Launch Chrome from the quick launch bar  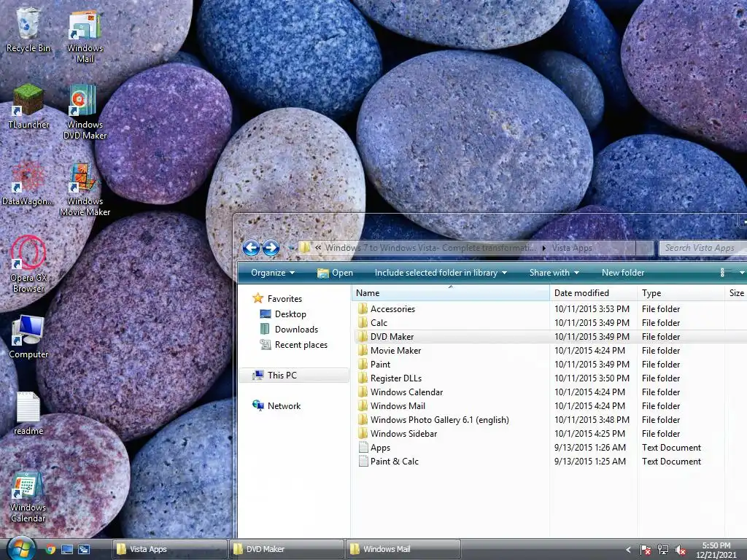[x=50, y=550]
